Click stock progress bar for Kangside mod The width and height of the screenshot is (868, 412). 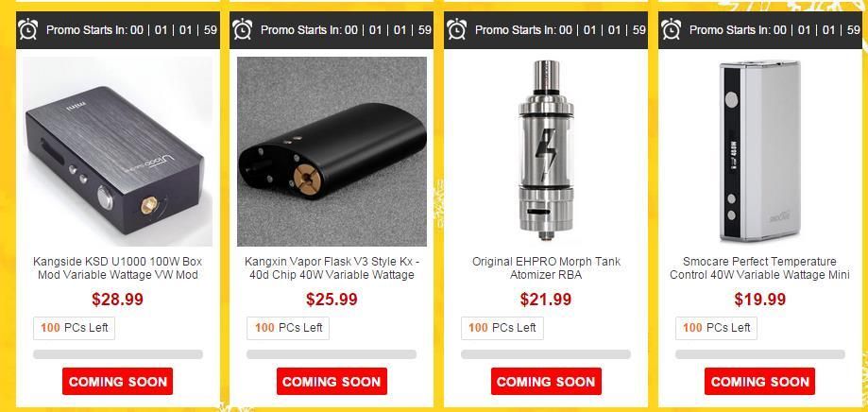coord(118,354)
